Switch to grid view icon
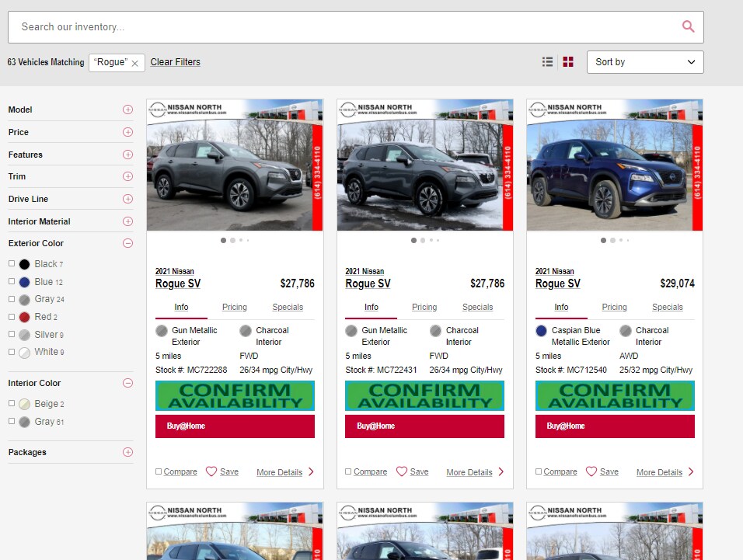The height and width of the screenshot is (560, 743). [568, 62]
